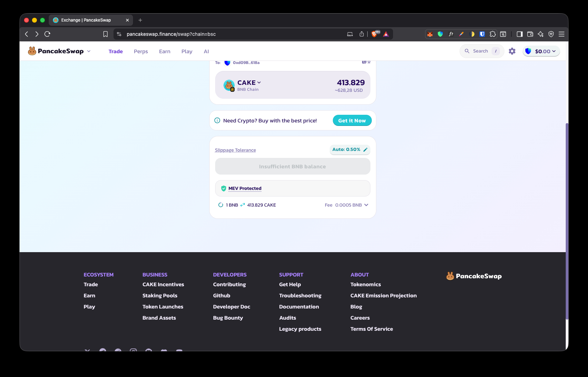The width and height of the screenshot is (588, 377).
Task: Click the MetaMask fox extension icon
Action: click(x=430, y=34)
